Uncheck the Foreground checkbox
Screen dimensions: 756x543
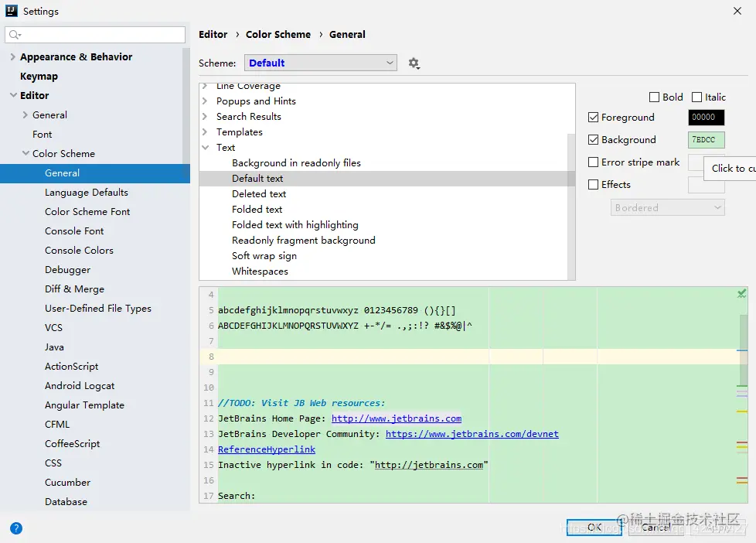[x=593, y=118]
